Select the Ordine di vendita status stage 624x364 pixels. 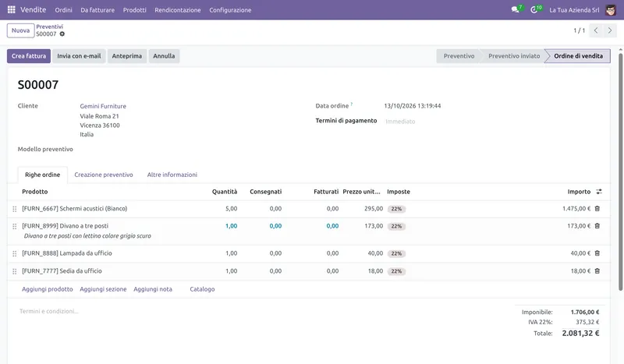click(x=578, y=56)
